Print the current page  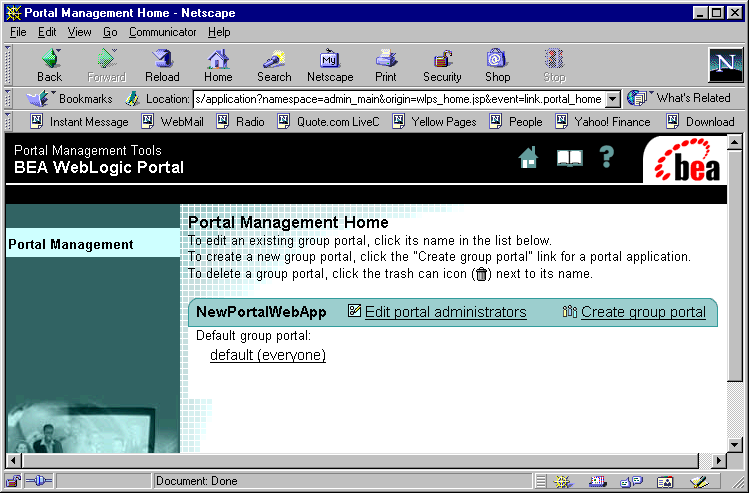coord(386,66)
